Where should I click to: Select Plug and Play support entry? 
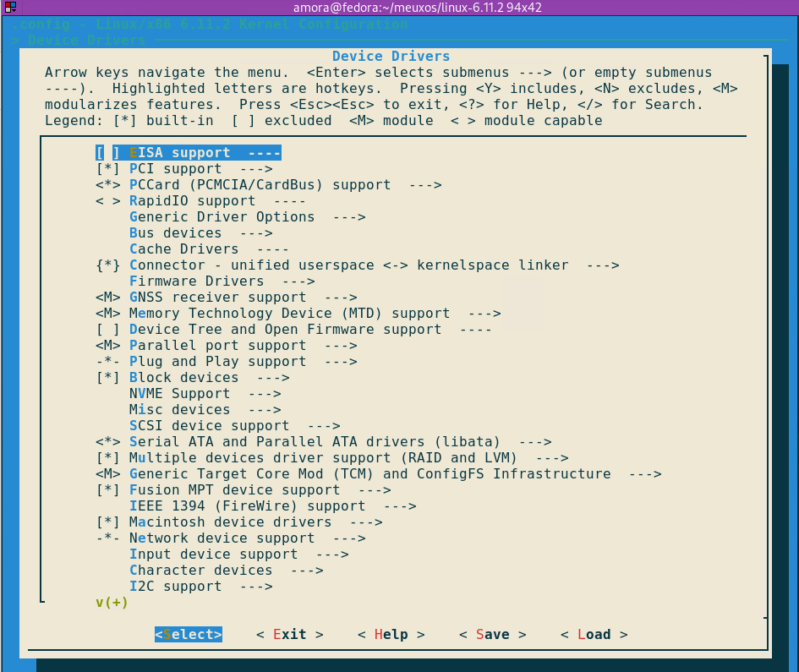click(x=227, y=362)
